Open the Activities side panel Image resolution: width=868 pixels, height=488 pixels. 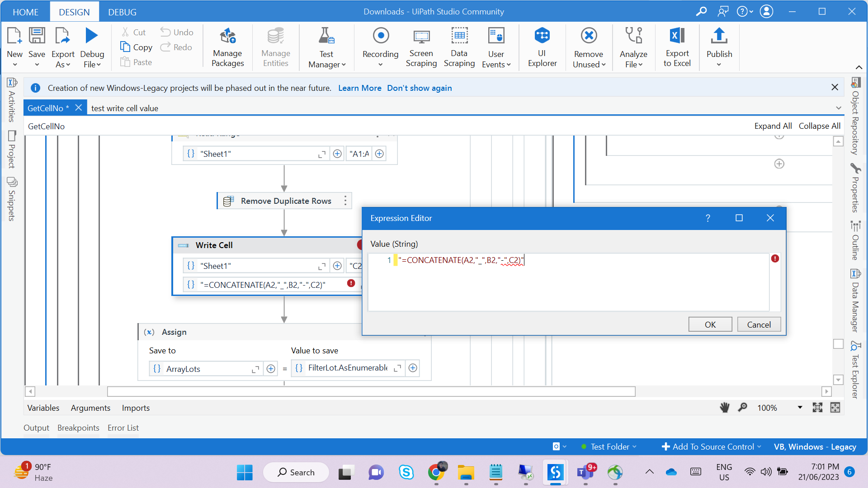(x=12, y=100)
